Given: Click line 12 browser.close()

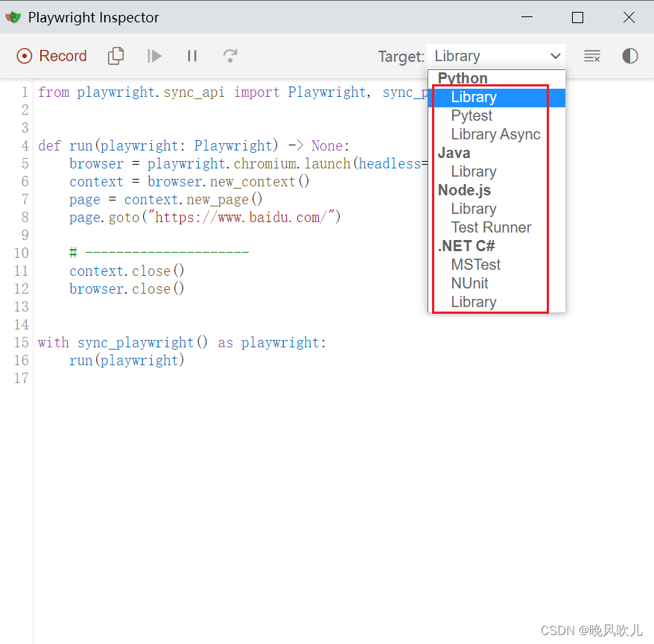Looking at the screenshot, I should [x=127, y=288].
